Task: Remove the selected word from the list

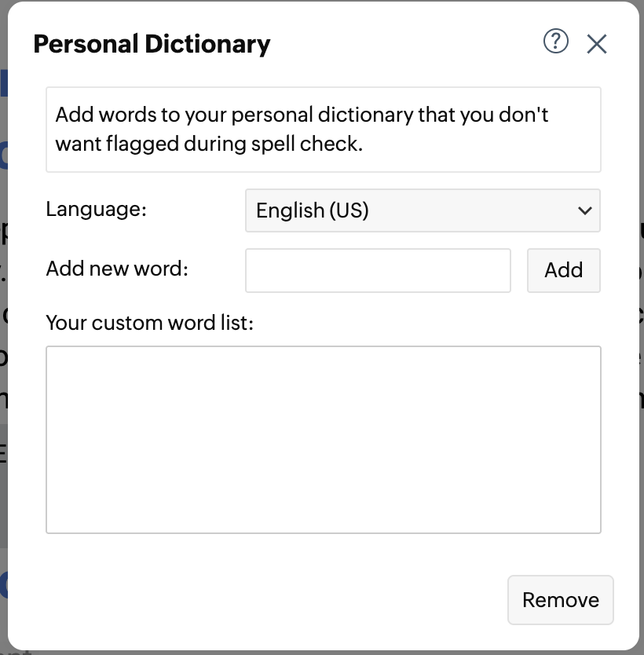Action: (560, 600)
